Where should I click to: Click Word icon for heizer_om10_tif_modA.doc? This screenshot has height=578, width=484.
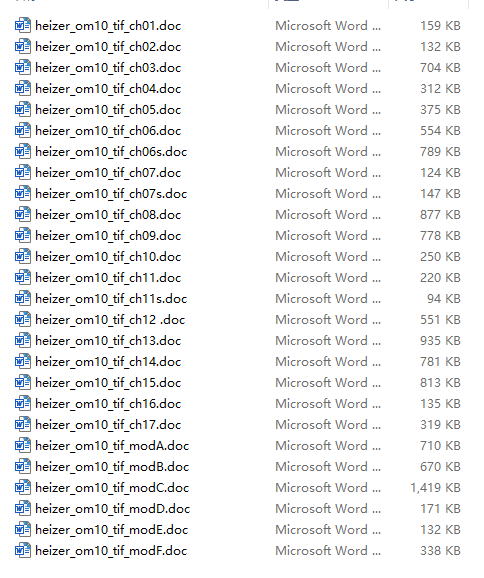point(22,446)
